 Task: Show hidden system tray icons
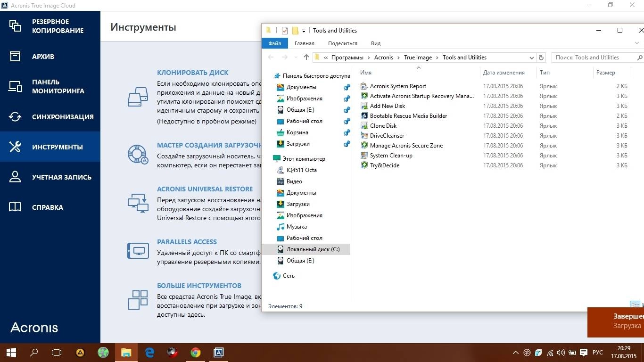[x=515, y=353]
